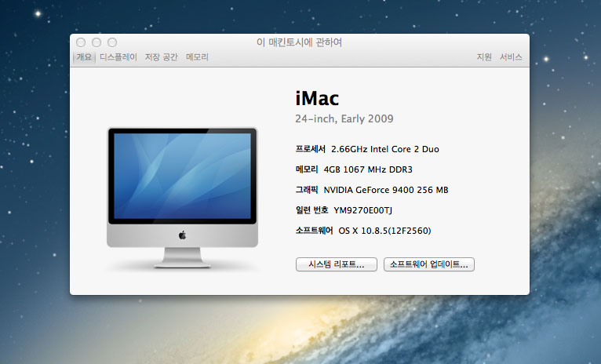Open the 서비스 section
601x364 pixels.
point(511,57)
